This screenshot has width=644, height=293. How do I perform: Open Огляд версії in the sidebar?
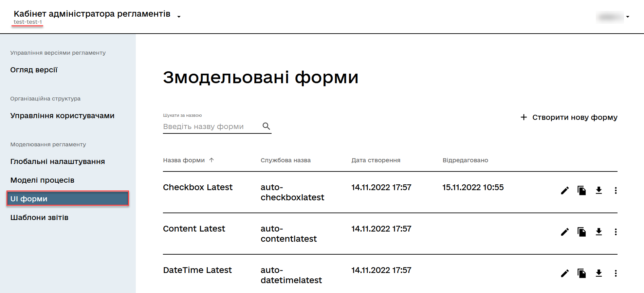click(34, 70)
